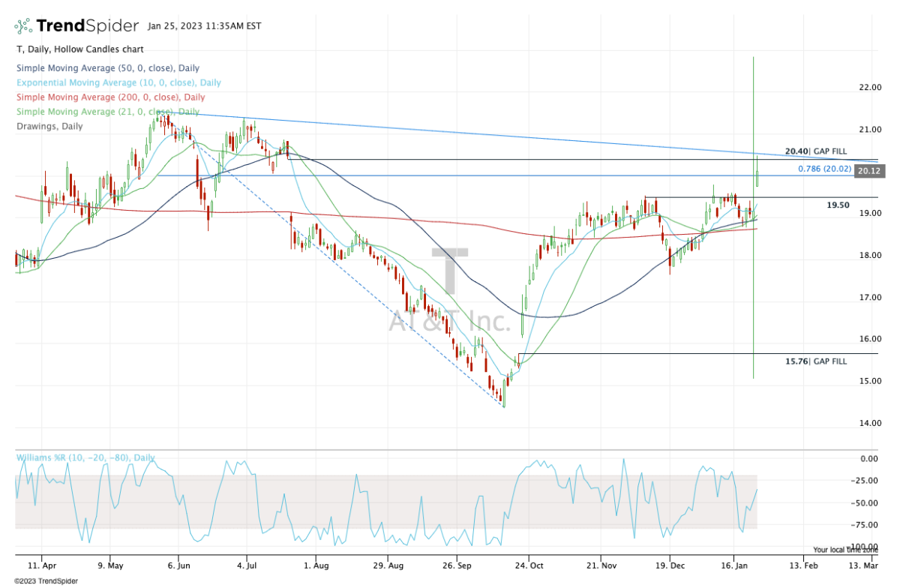Toggle the Exponential Moving Average (10) legend
The width and height of the screenshot is (900, 588).
click(118, 82)
